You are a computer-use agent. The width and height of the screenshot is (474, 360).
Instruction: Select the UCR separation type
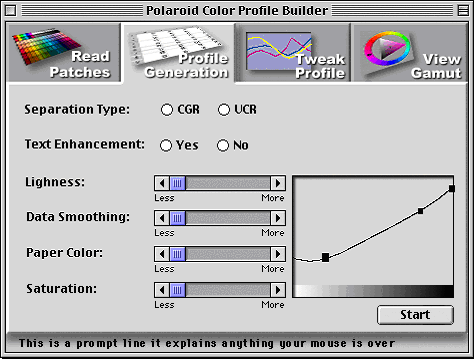(237, 110)
